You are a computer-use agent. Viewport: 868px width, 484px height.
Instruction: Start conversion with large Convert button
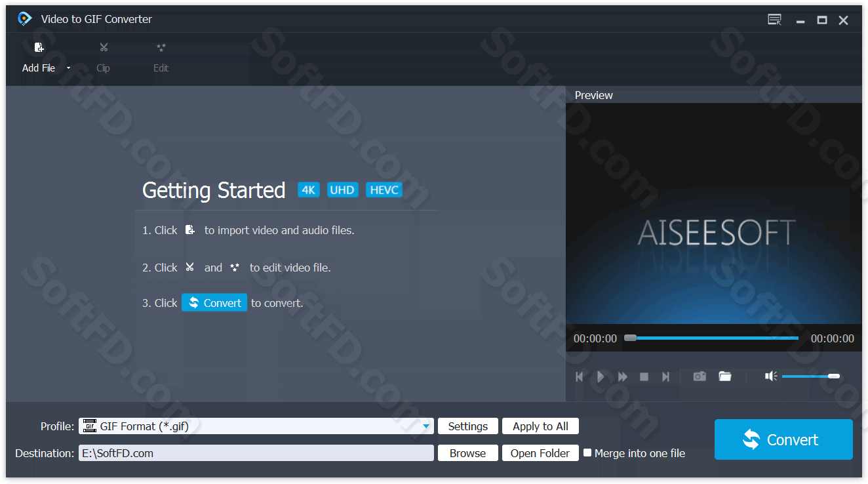pos(783,439)
